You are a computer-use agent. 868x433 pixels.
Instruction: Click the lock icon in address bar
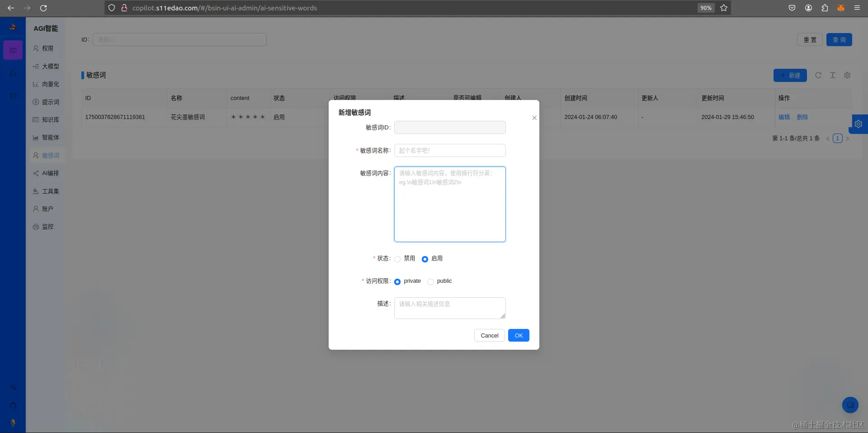[x=124, y=8]
